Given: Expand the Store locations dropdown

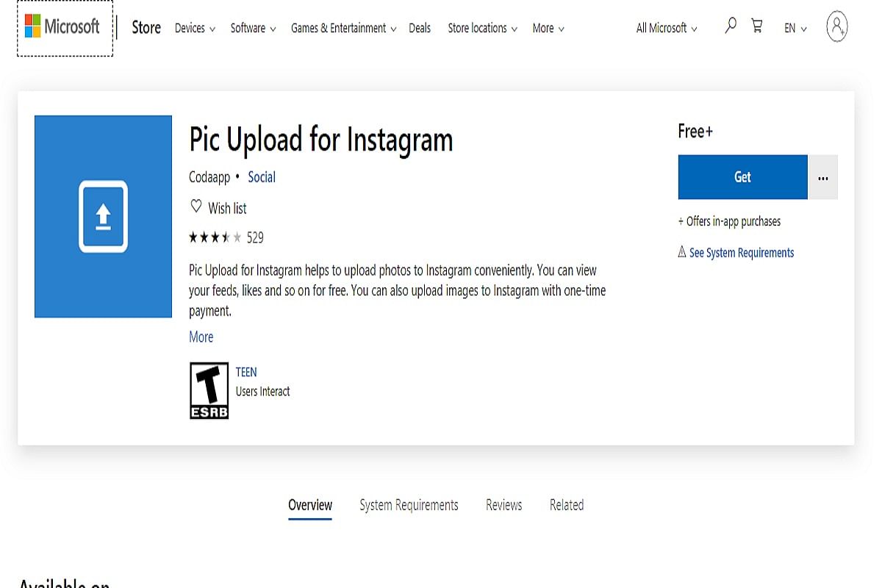Looking at the screenshot, I should click(482, 28).
